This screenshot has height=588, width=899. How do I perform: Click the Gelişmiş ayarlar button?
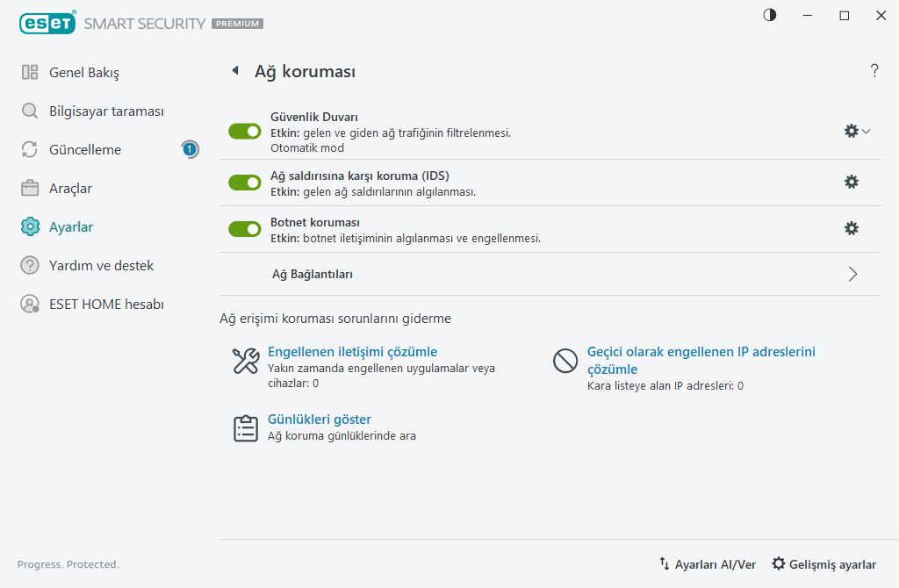823,564
